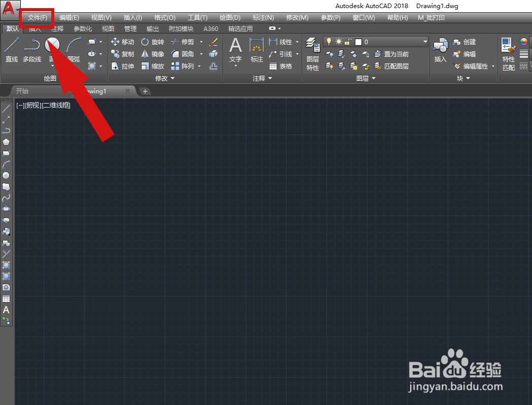
Task: Switch to the 管理 ribbon tab
Action: [x=130, y=29]
